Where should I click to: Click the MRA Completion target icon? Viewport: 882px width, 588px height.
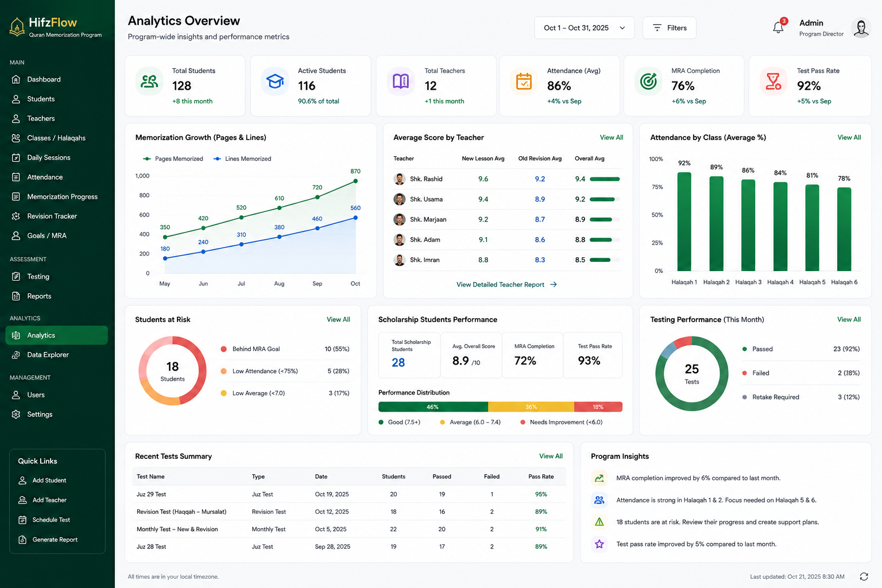(648, 81)
